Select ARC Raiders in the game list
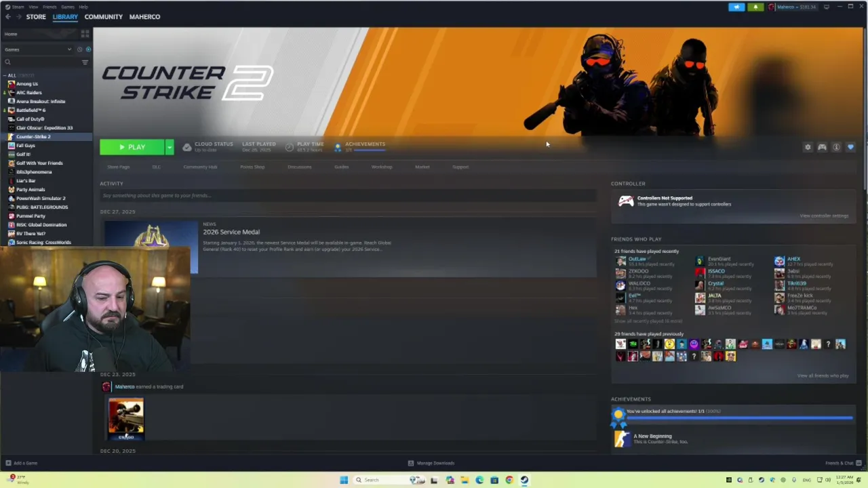Screen dimensions: 868x488 pyautogui.click(x=29, y=93)
